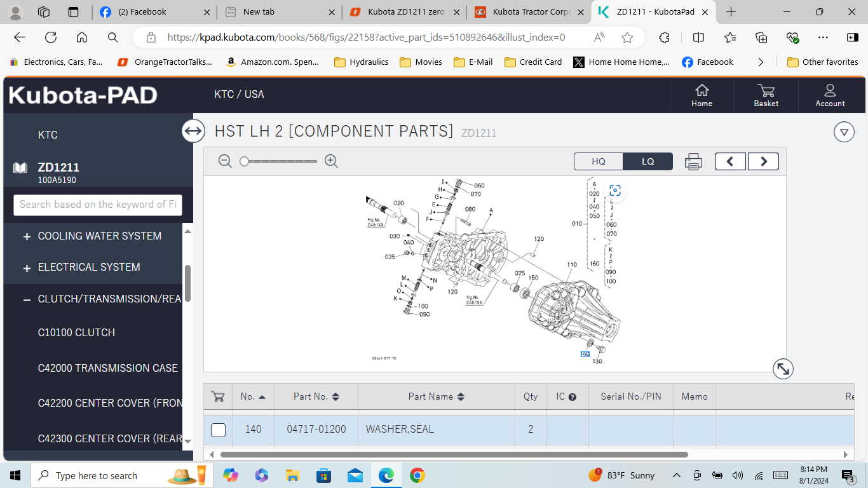
Task: Open C42000 TRANSMISSION CASE figure
Action: pyautogui.click(x=108, y=368)
